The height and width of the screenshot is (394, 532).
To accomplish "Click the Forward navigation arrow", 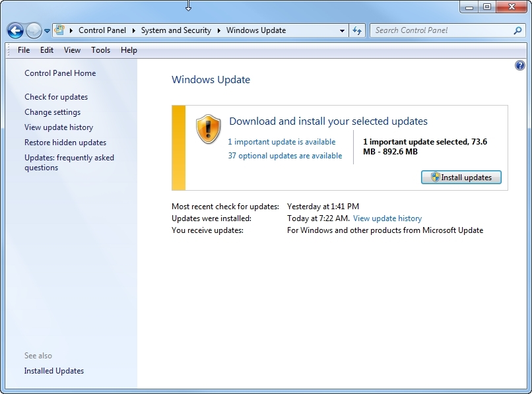I will tap(34, 31).
